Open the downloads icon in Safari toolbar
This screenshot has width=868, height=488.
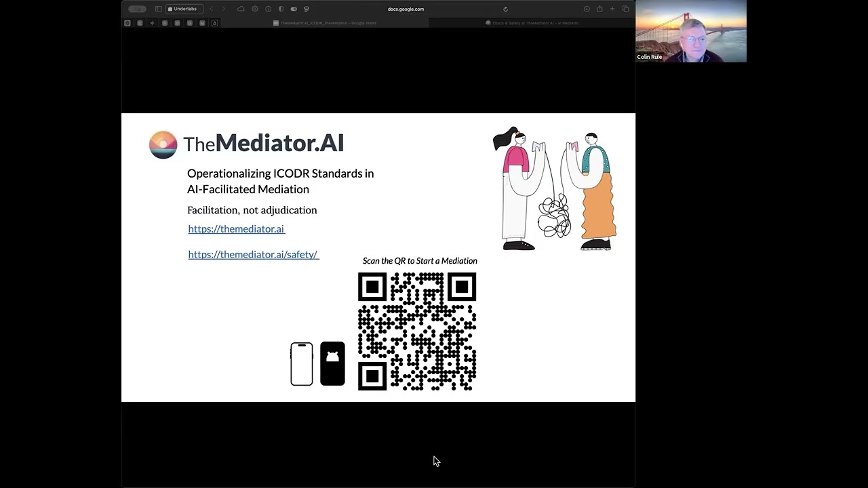click(x=587, y=9)
